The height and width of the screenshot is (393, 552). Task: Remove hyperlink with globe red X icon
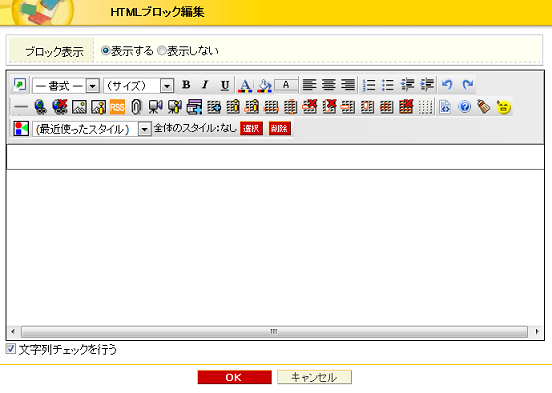[x=60, y=107]
